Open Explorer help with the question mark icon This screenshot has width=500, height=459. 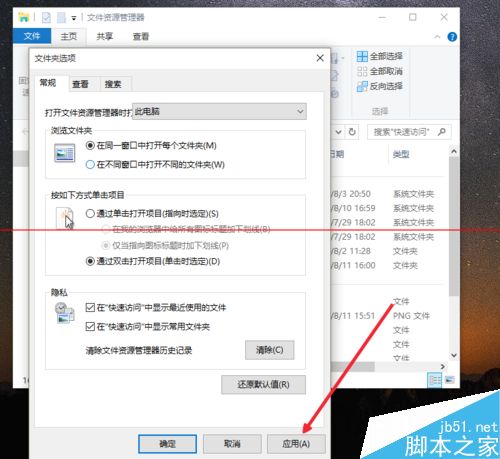(452, 37)
